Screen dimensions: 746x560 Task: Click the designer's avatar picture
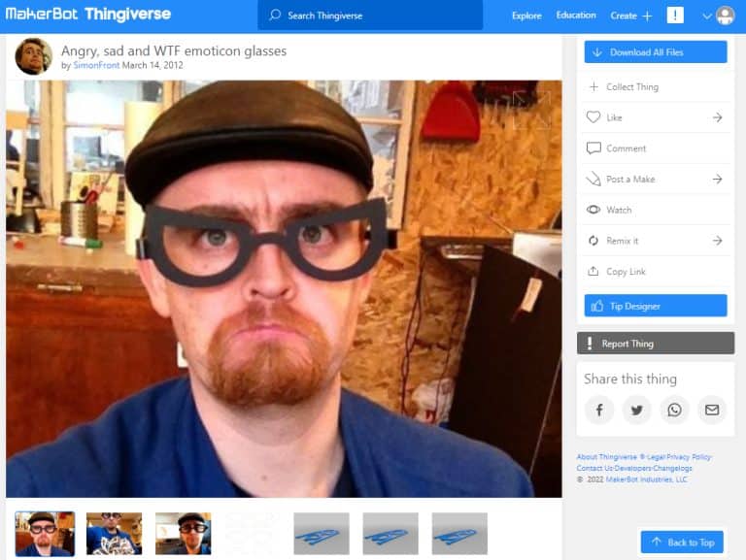[x=33, y=56]
